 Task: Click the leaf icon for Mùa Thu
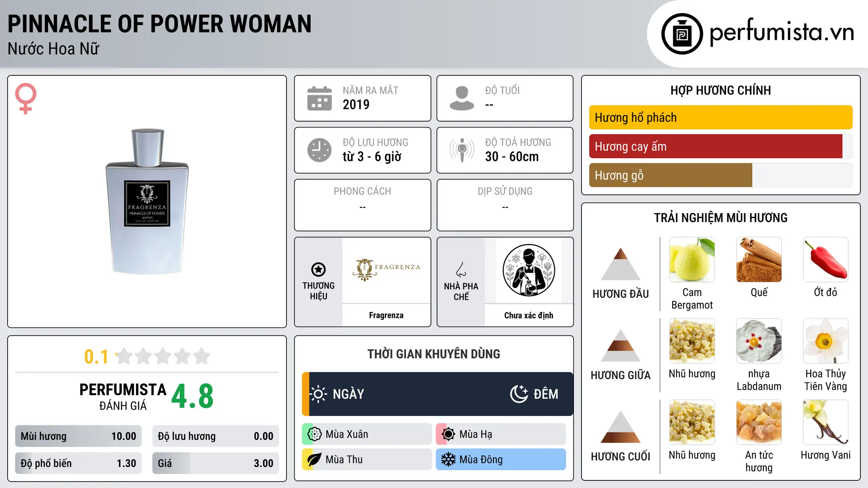pyautogui.click(x=314, y=460)
